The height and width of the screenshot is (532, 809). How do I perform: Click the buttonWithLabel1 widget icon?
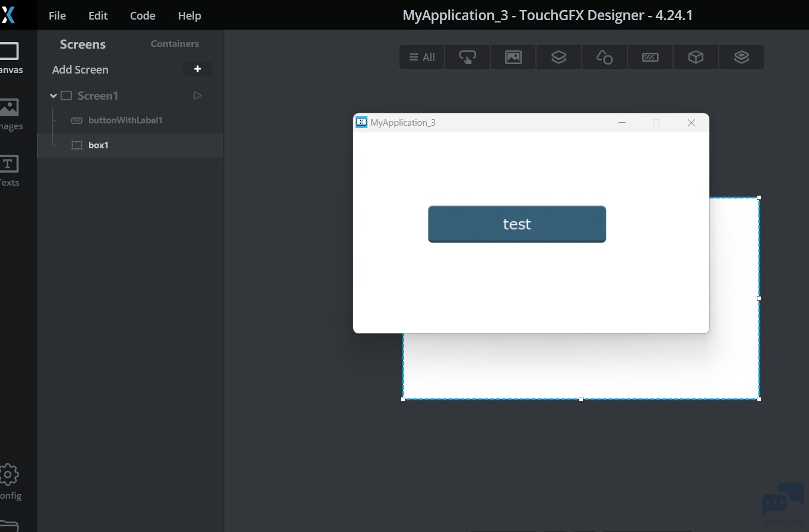point(77,120)
